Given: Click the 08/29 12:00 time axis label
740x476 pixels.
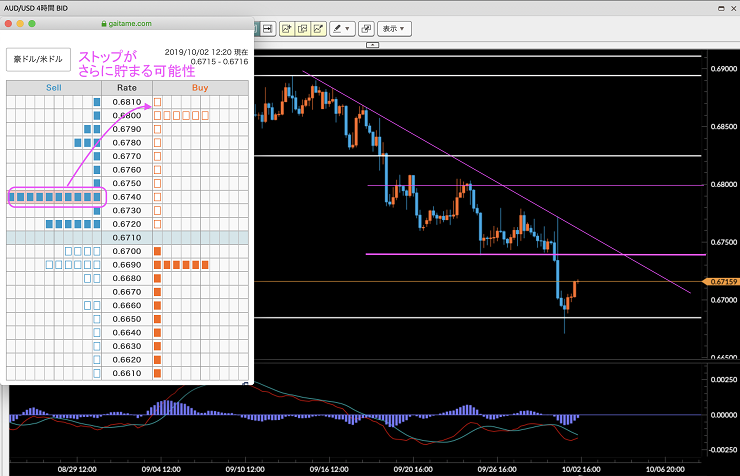Looking at the screenshot, I should pos(77,469).
